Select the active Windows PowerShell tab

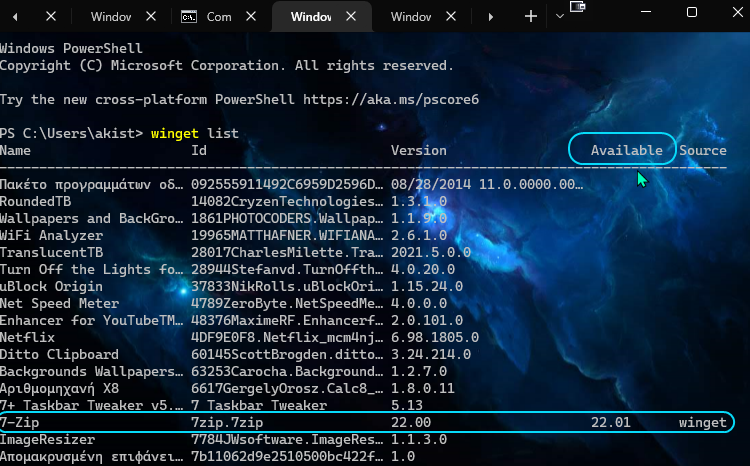pyautogui.click(x=321, y=17)
